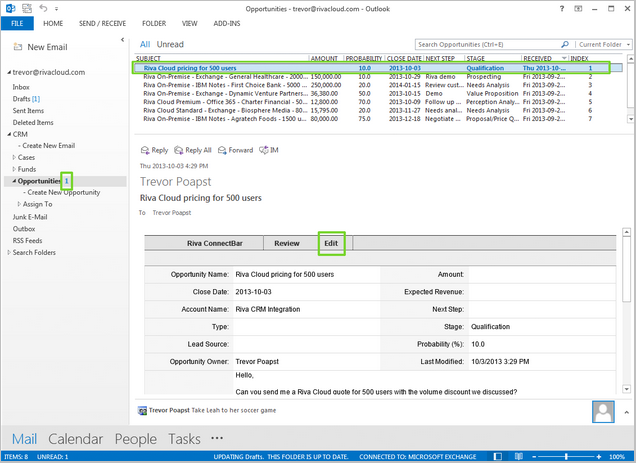Viewport: 636px width, 463px height.
Task: Click the Reply All icon
Action: coord(178,150)
